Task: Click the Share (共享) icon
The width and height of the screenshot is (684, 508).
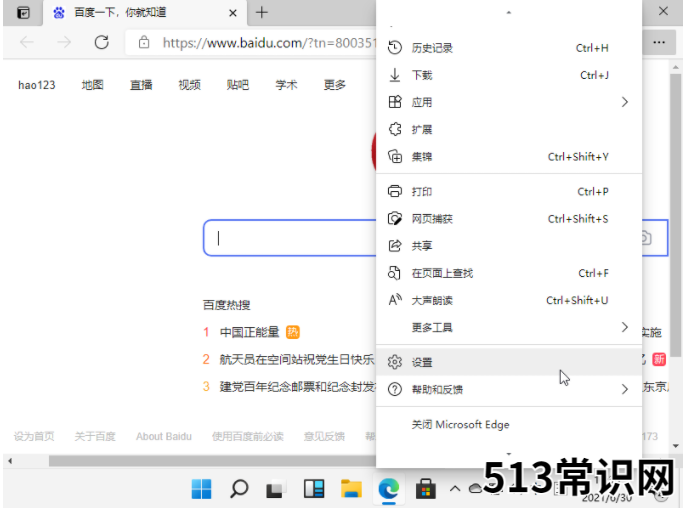Action: [x=395, y=246]
